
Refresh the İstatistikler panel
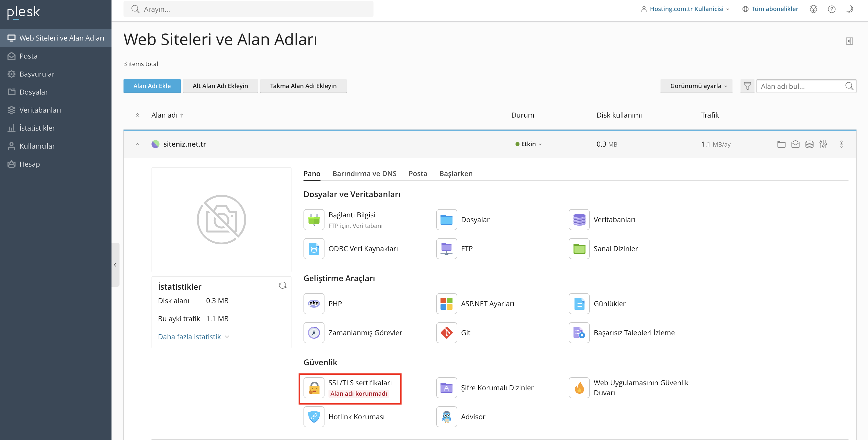282,286
